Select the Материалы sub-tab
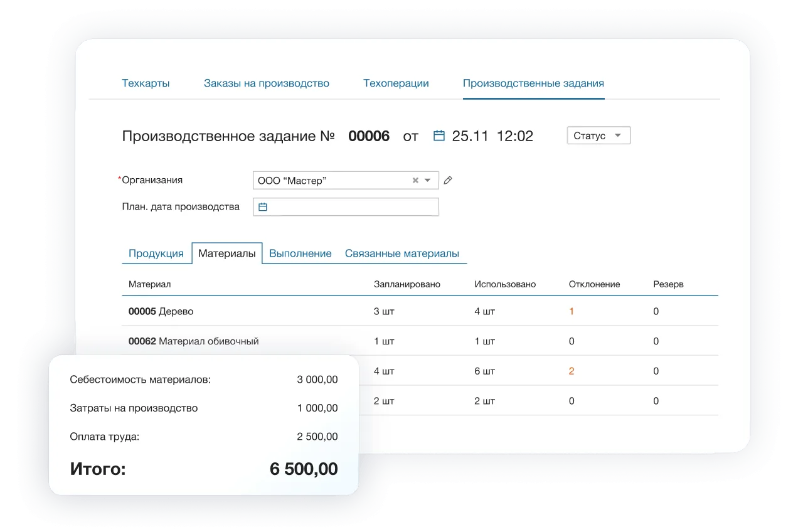 (227, 253)
